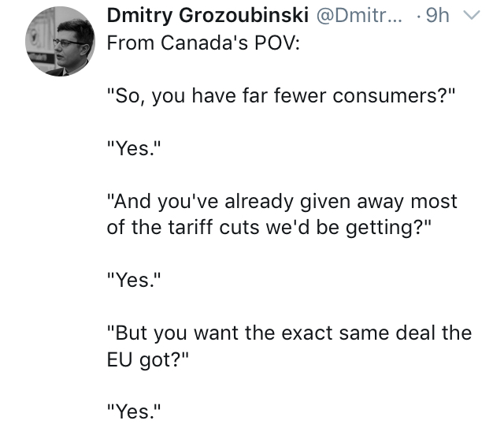This screenshot has width=504, height=439.
Task: Click the truncated @Dmitr... handle
Action: (359, 15)
